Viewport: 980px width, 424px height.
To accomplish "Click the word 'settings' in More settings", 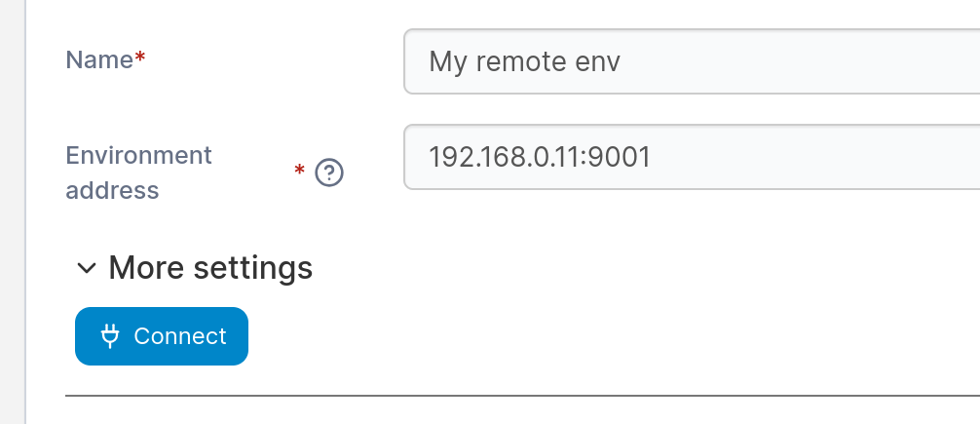I will click(x=254, y=267).
